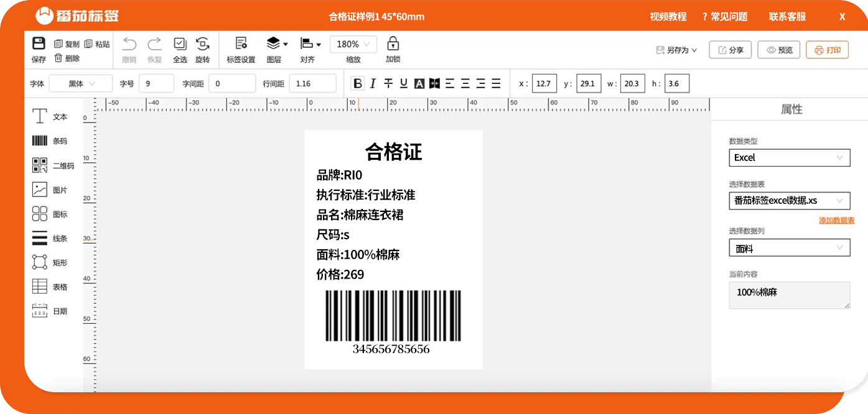Click the 打印 print button
Screen dimensions: 868x414
pos(827,50)
